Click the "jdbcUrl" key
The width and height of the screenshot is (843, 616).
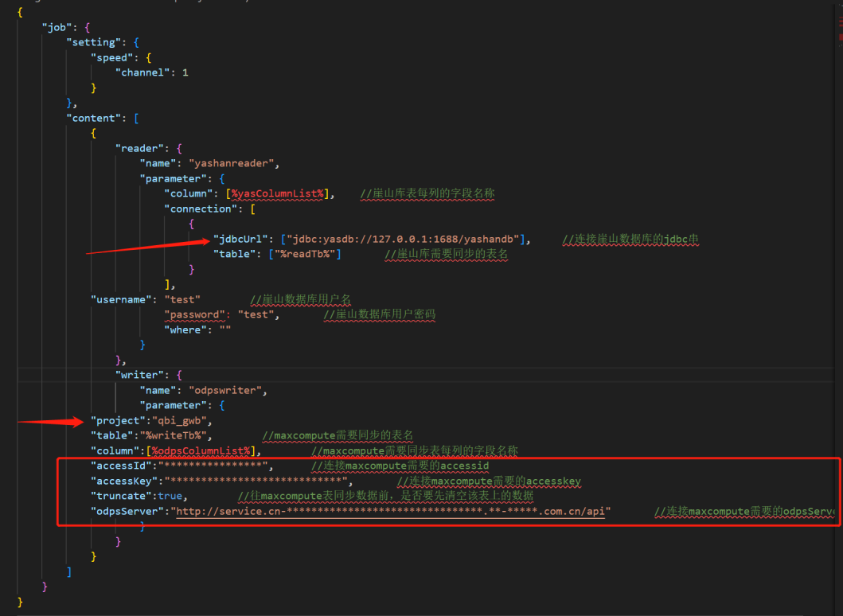[x=240, y=239]
